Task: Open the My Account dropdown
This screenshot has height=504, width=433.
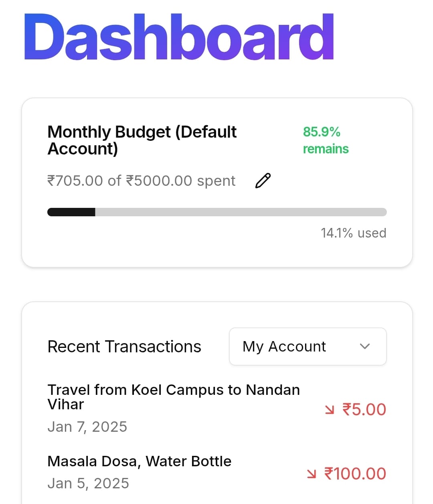Action: click(x=308, y=346)
